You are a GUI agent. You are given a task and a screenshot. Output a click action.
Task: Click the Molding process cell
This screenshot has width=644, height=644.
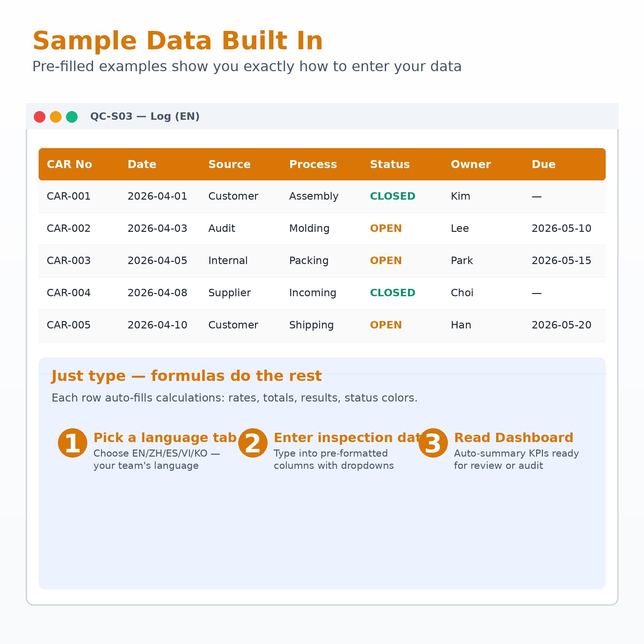(x=309, y=228)
